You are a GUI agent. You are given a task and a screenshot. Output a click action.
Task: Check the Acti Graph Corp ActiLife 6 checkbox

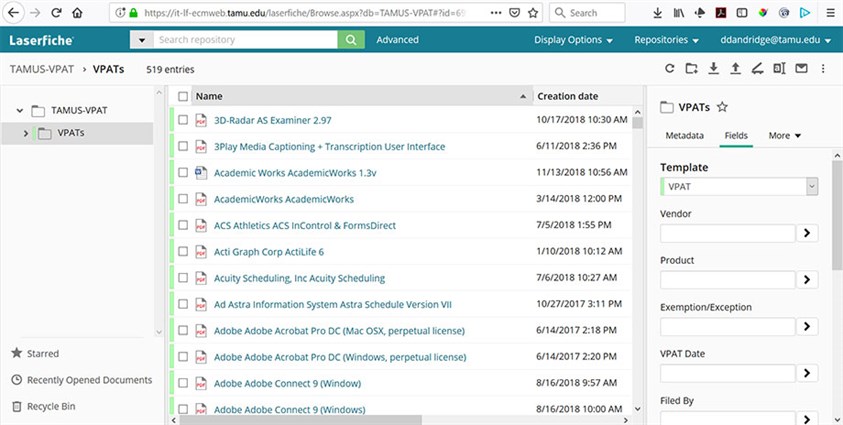click(x=183, y=251)
